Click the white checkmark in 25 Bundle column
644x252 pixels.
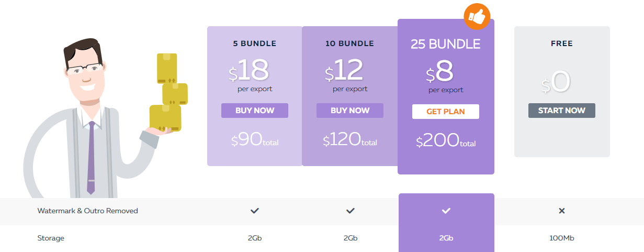(x=446, y=211)
